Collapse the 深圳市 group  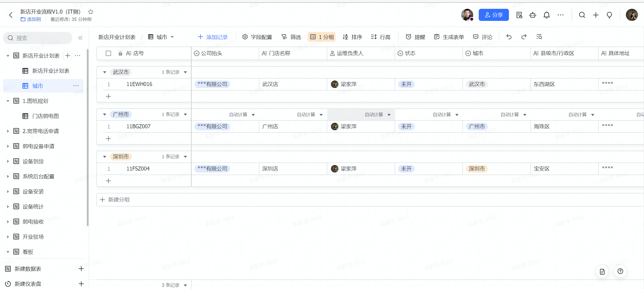105,157
